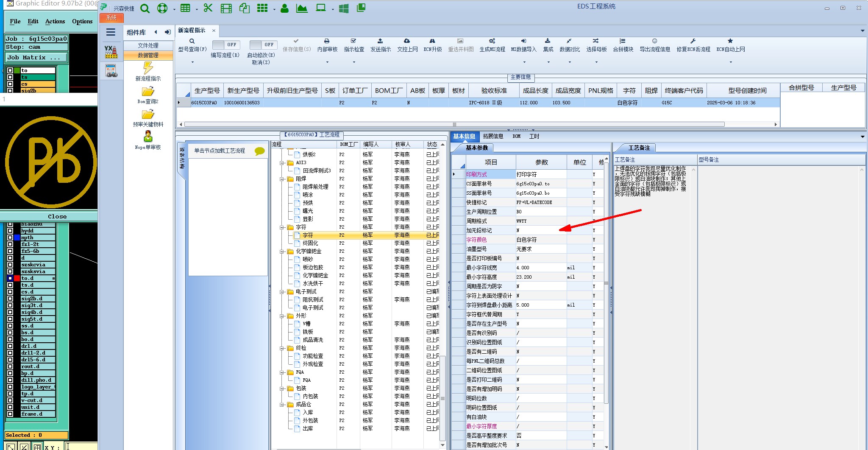Open the dropdown arrow under 内部审核

point(327,62)
